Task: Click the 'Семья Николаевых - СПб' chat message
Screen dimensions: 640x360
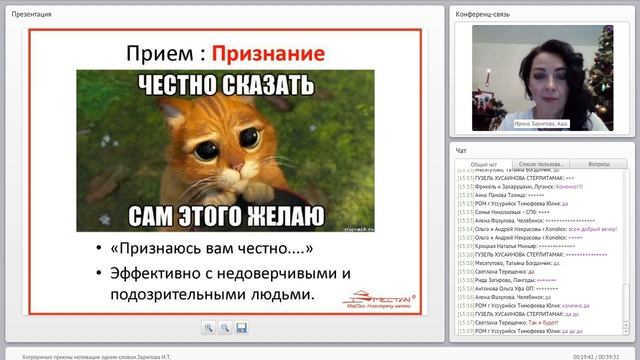Action: pyautogui.click(x=504, y=212)
